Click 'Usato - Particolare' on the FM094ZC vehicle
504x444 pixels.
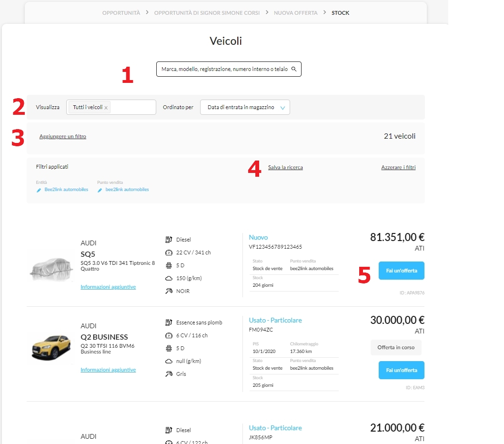pos(275,320)
